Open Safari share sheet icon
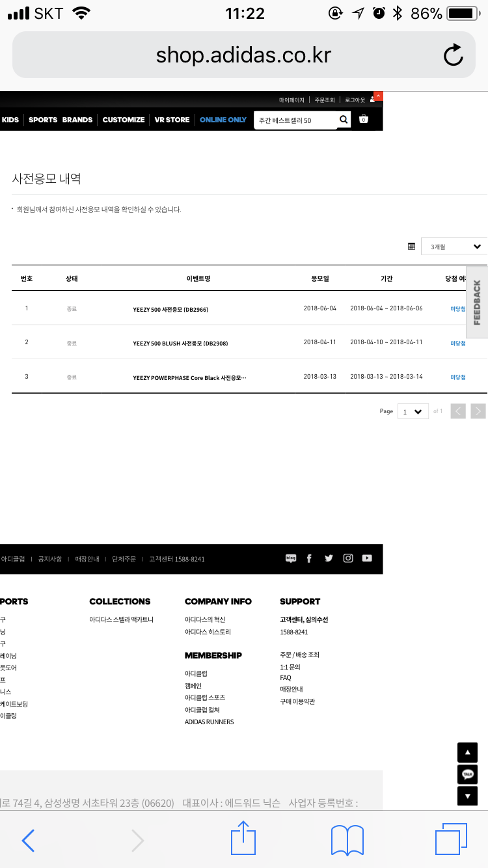 [244, 838]
